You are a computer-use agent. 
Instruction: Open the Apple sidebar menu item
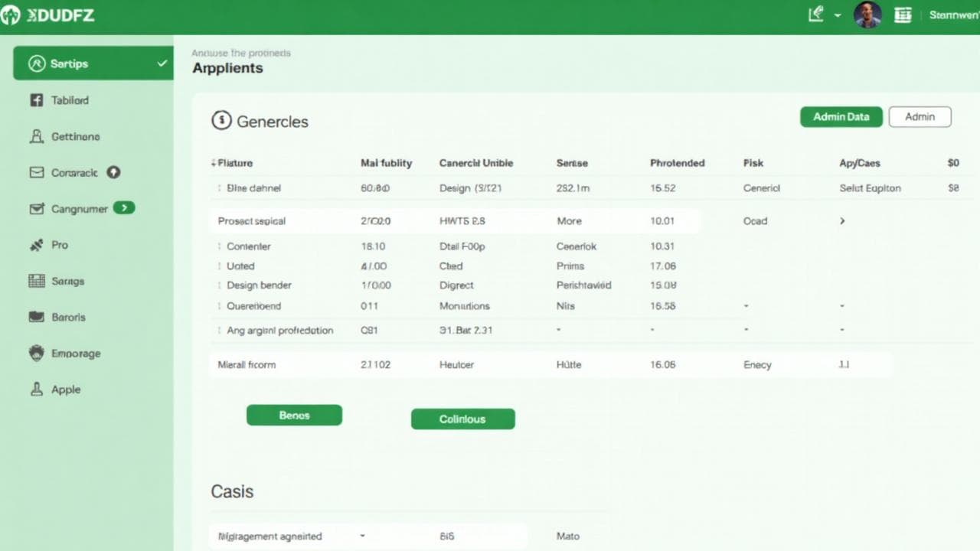coord(65,390)
